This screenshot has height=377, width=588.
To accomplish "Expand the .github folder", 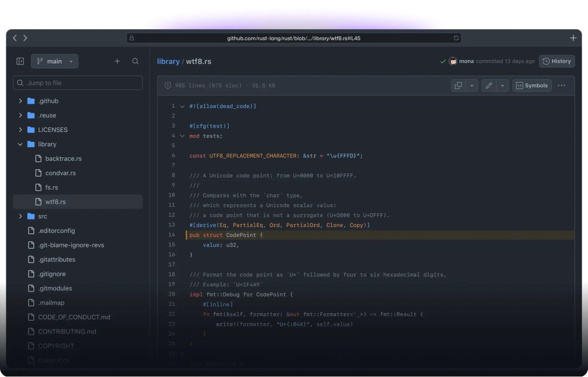I will click(x=20, y=101).
